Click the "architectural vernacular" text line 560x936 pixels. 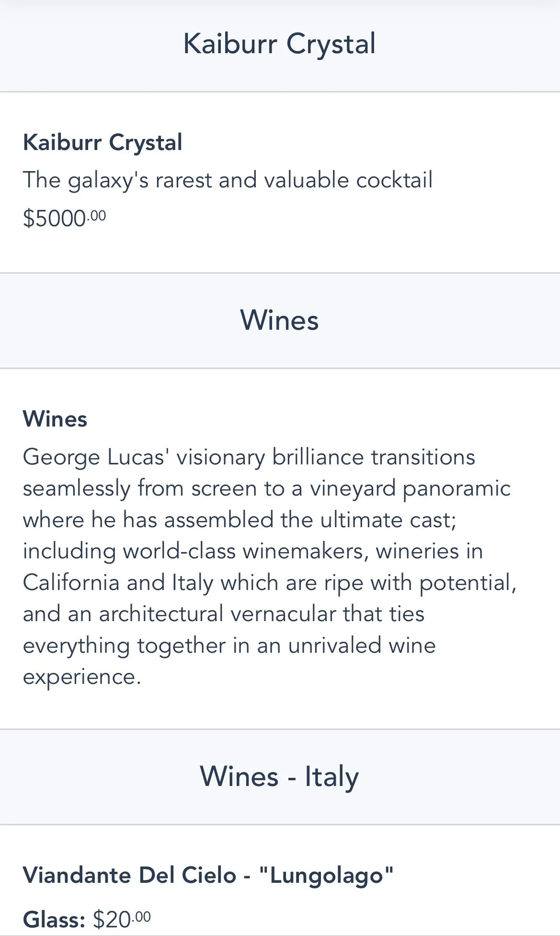click(224, 614)
